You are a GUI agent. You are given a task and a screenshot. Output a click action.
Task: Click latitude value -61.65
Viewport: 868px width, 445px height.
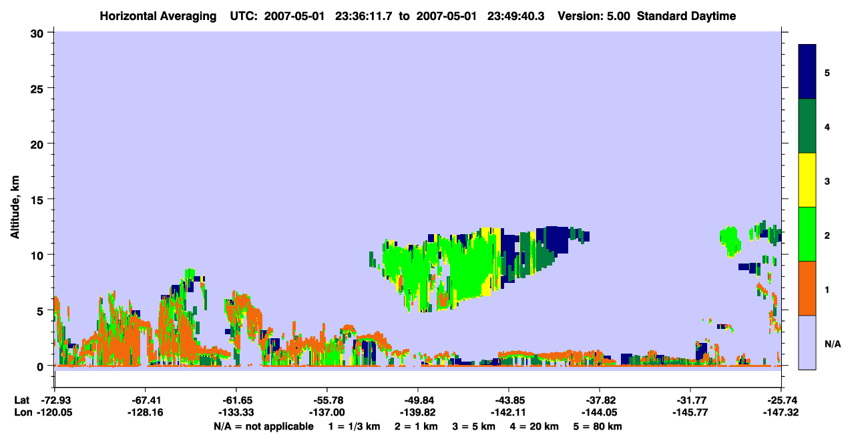click(x=236, y=400)
